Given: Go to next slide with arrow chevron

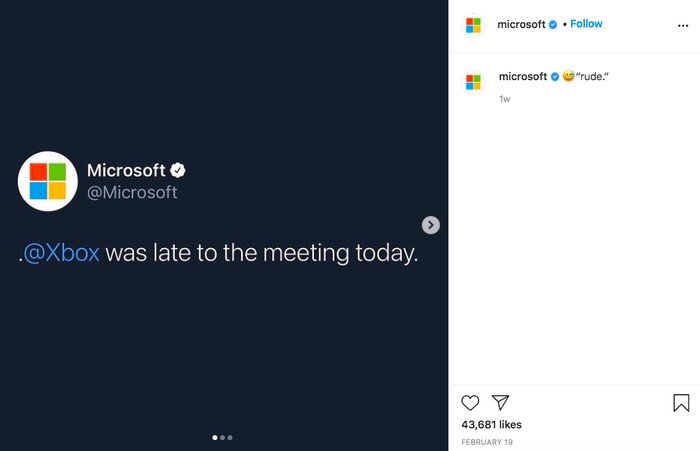Looking at the screenshot, I should pos(431,225).
